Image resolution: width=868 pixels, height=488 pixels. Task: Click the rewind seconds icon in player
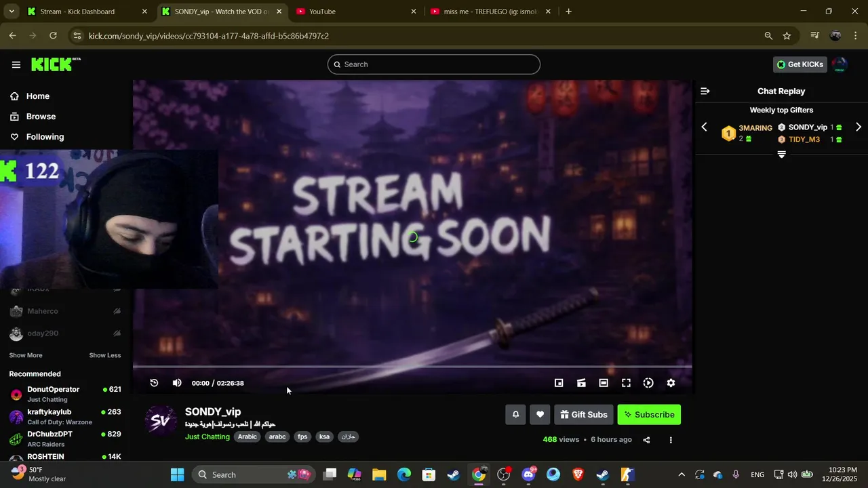tap(154, 383)
